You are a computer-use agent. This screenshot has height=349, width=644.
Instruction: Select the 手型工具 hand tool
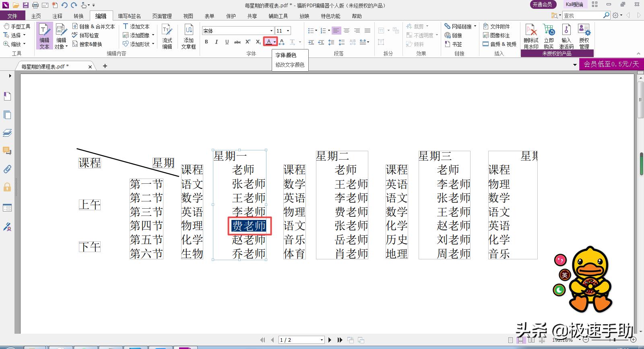[17, 26]
